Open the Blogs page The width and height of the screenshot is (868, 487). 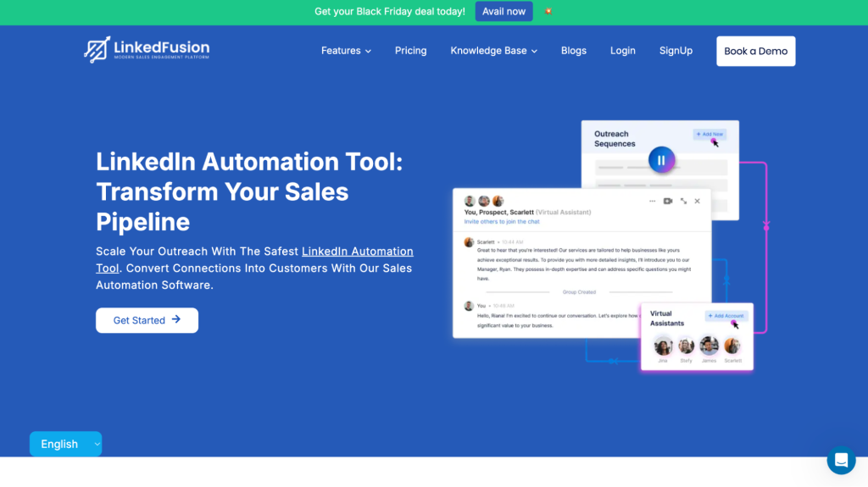tap(574, 50)
